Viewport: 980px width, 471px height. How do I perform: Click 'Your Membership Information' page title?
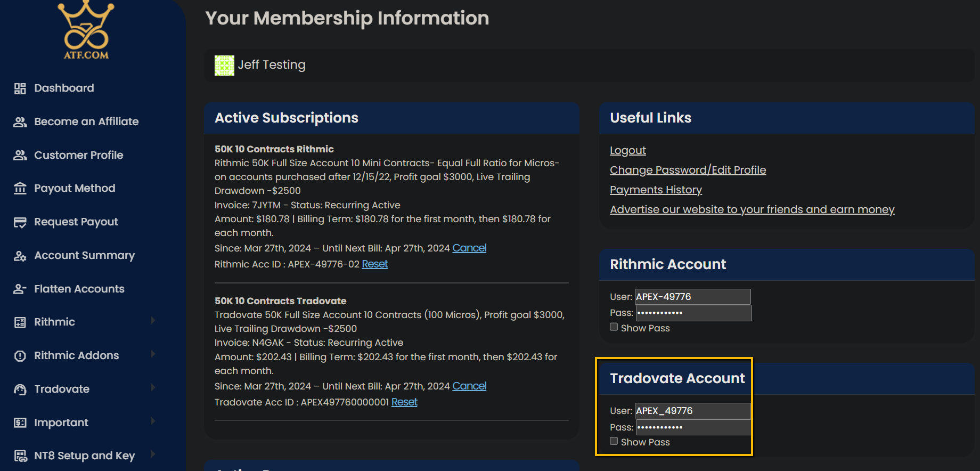[x=347, y=18]
